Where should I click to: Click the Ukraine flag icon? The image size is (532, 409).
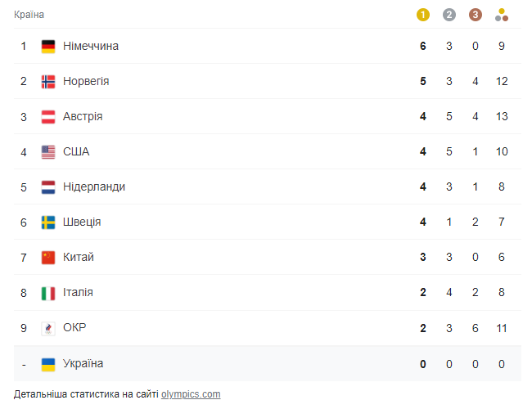pos(48,363)
